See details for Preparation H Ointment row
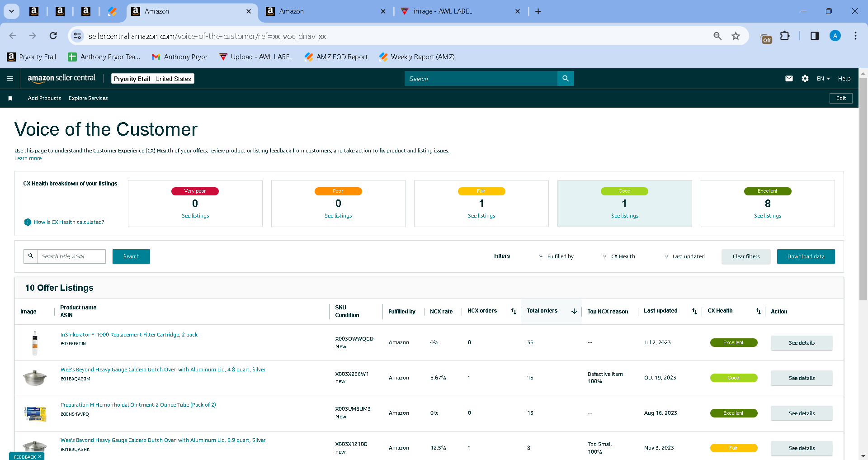This screenshot has height=460, width=868. coord(802,413)
